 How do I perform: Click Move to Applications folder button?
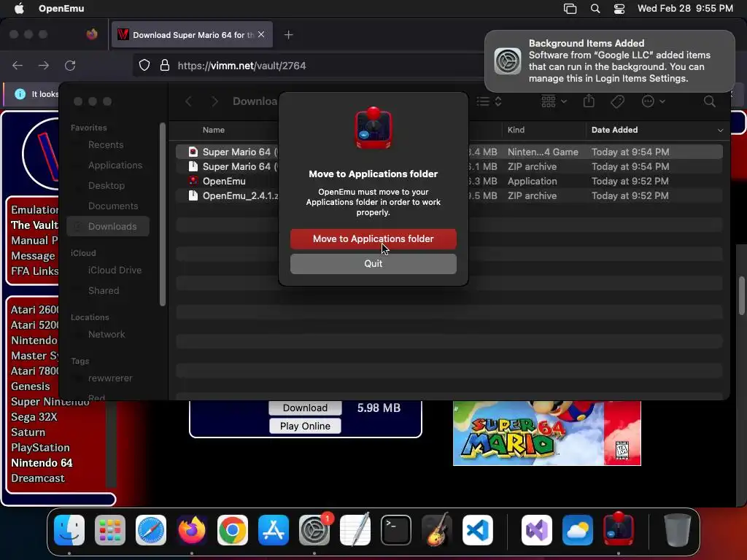pyautogui.click(x=373, y=238)
